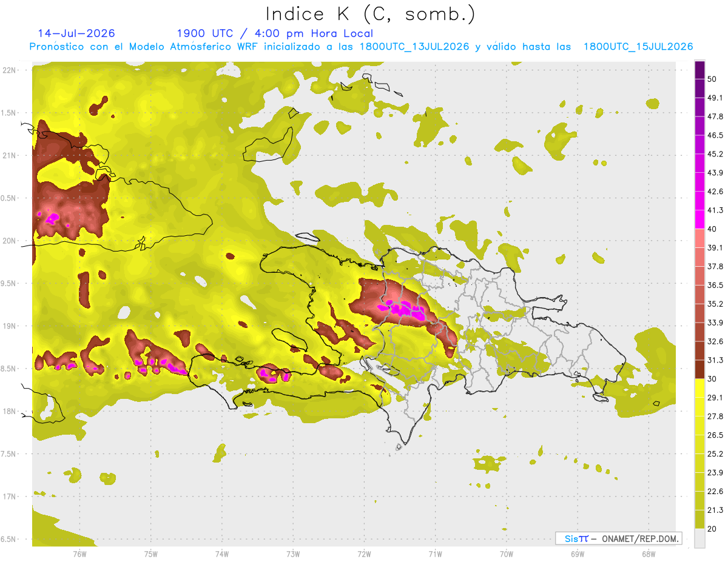Screen dimensions: 728x562
Task: Click the colorbar value '31.3'
Action: click(715, 360)
